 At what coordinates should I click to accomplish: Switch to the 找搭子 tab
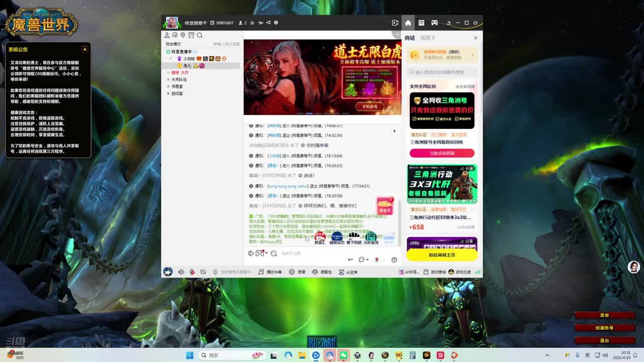click(x=428, y=38)
